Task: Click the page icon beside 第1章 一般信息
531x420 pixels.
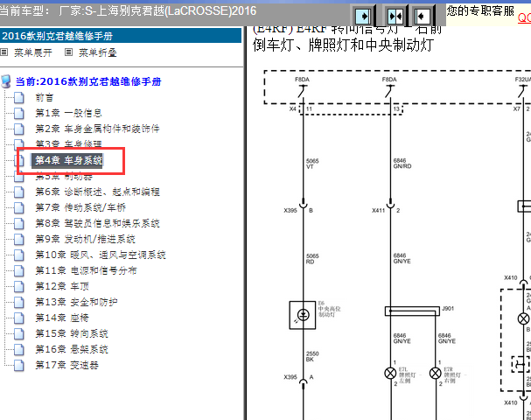Action: pyautogui.click(x=19, y=113)
